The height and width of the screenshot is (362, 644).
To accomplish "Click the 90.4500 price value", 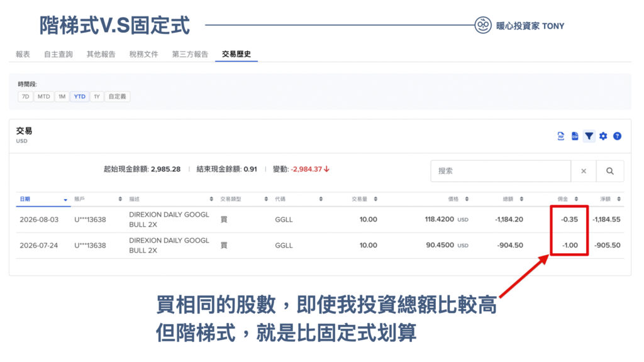I will (440, 245).
